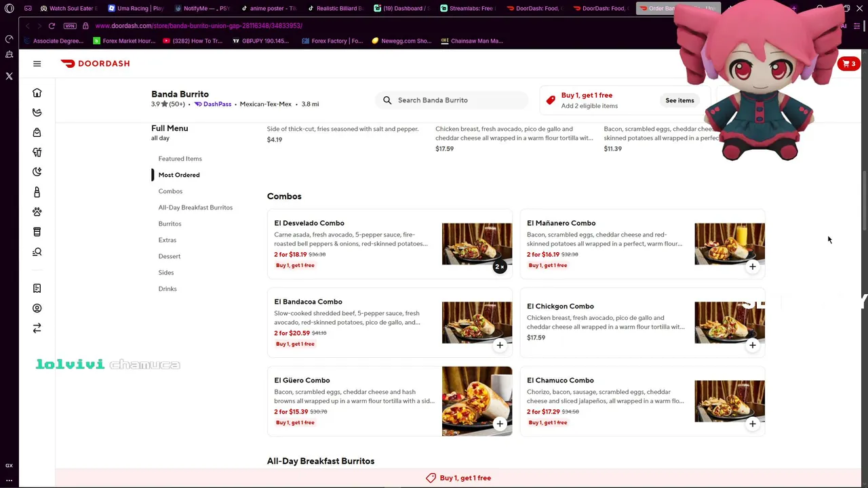Add El Güero Combo with plus icon
The image size is (868, 488).
[x=500, y=424]
